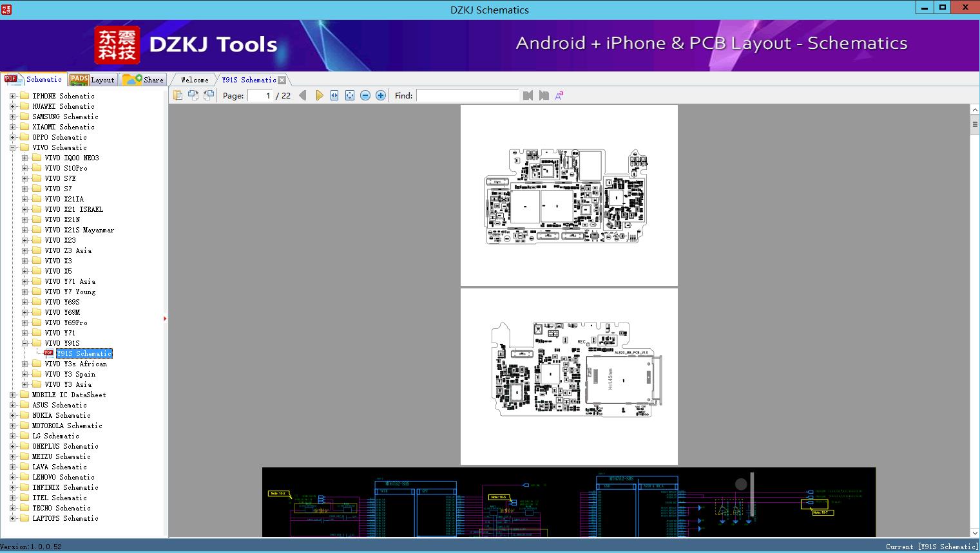The image size is (980, 553).
Task: Switch to the Welcome tab
Action: tap(194, 80)
